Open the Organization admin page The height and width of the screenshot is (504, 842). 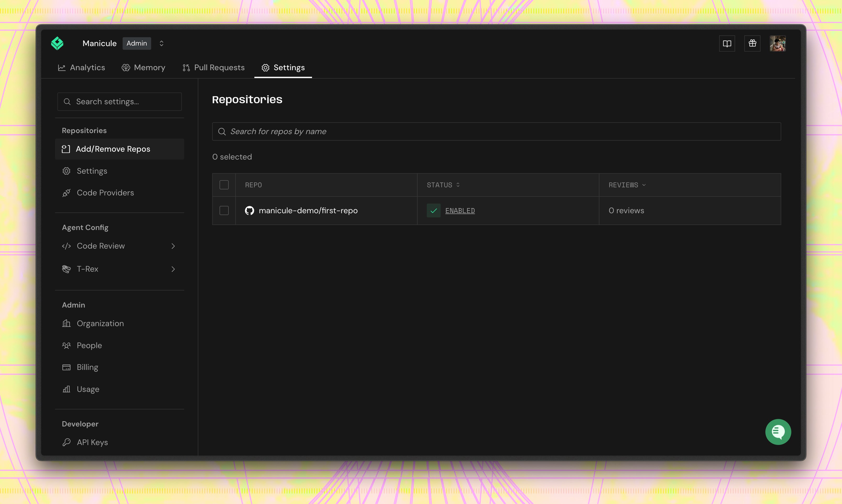coord(119,323)
